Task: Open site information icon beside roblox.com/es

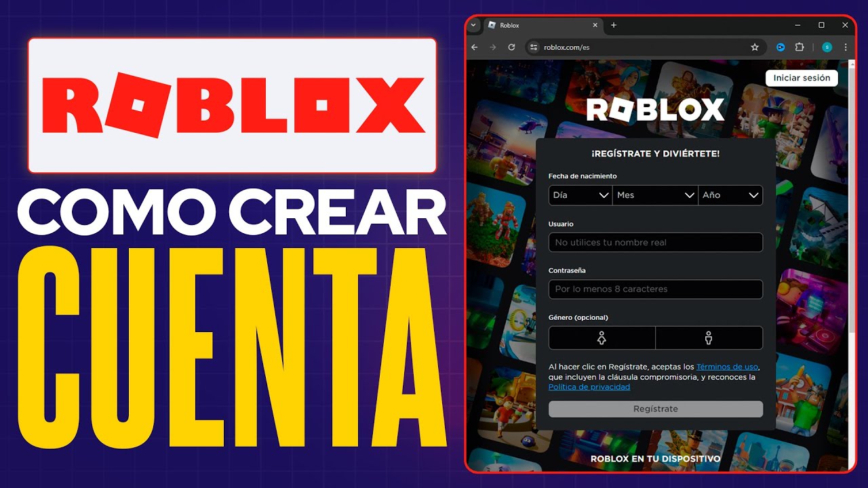Action: click(x=534, y=47)
